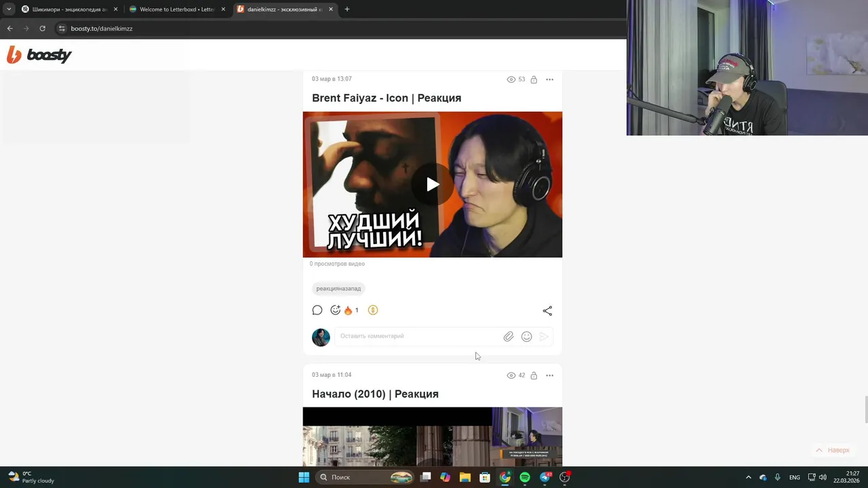This screenshot has height=488, width=868.
Task: Play the Brent Faiyaz reaction video
Action: 433,184
